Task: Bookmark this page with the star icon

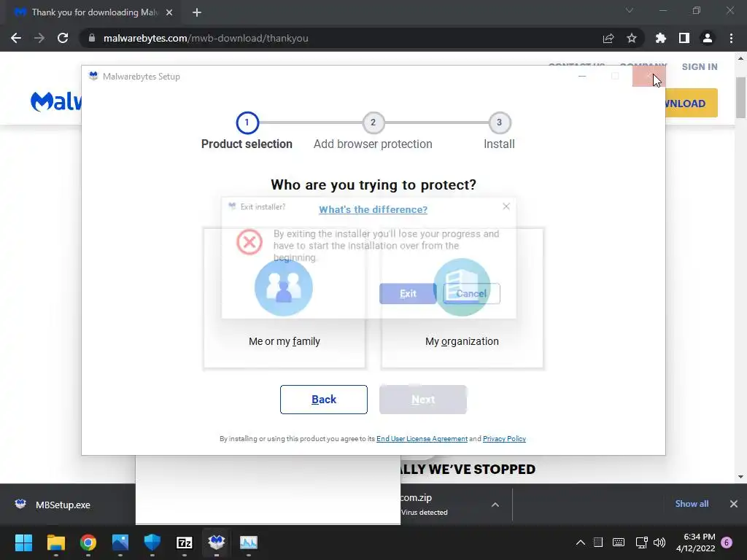Action: [x=632, y=38]
